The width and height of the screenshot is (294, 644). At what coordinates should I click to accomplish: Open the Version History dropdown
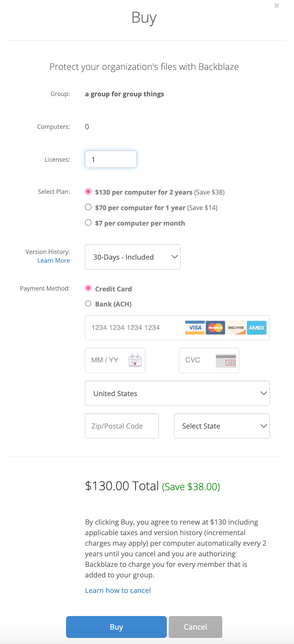coord(133,257)
